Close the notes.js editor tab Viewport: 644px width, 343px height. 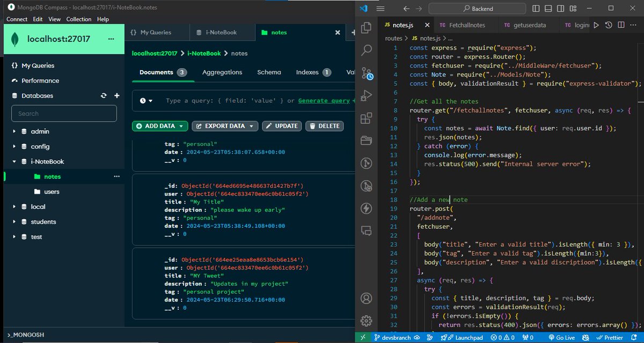pos(427,25)
